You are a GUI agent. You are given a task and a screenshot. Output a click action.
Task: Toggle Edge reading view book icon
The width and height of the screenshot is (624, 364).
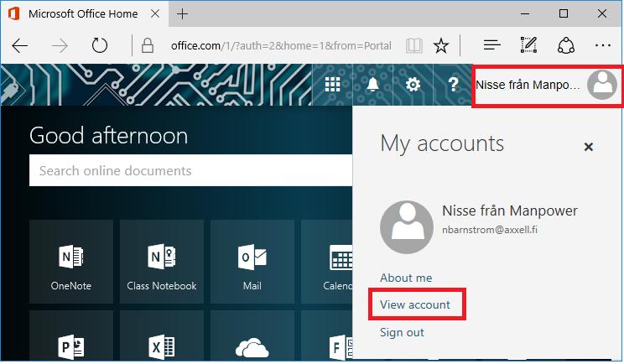tap(413, 46)
